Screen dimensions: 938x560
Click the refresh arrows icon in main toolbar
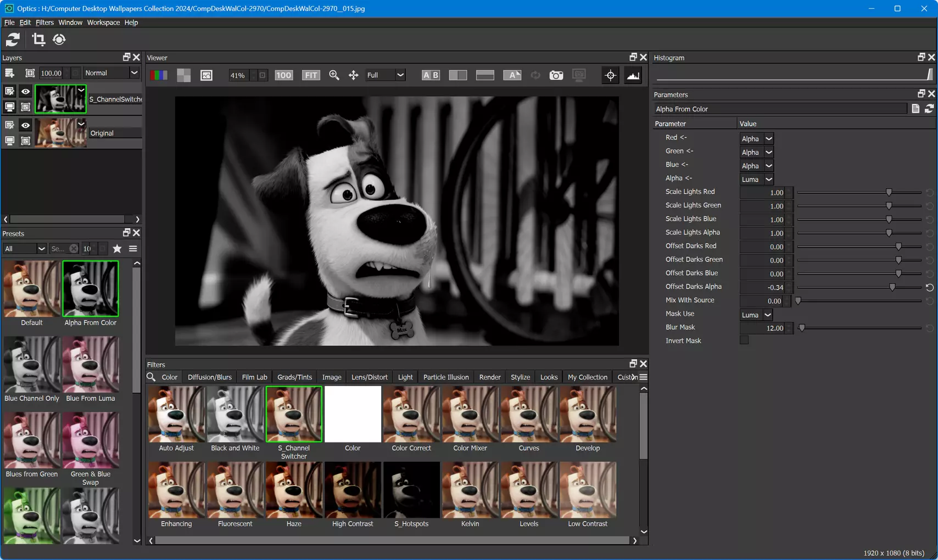pos(13,40)
